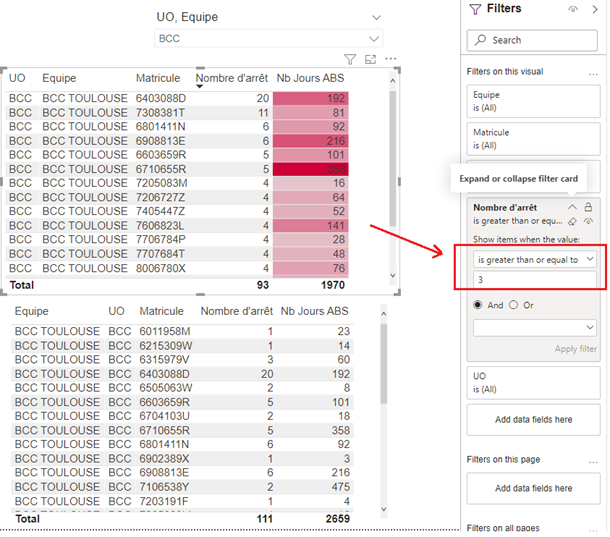Viewport: 610px width, 537px height.
Task: Click bottom table scrollbar down arrow
Action: tap(384, 509)
